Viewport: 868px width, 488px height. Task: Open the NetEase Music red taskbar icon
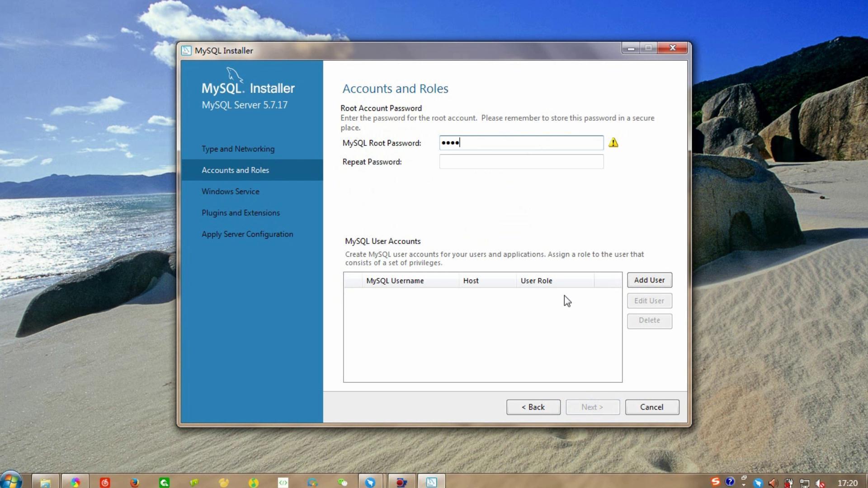click(105, 483)
